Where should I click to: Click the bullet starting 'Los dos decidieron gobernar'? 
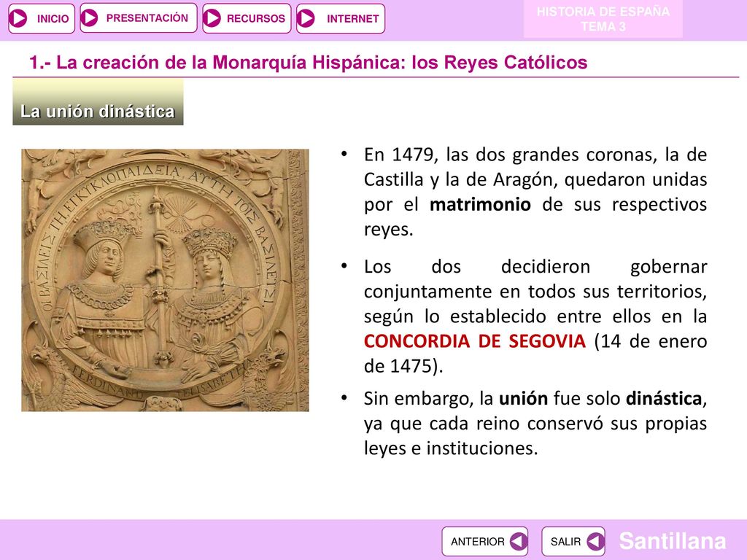[535, 316]
